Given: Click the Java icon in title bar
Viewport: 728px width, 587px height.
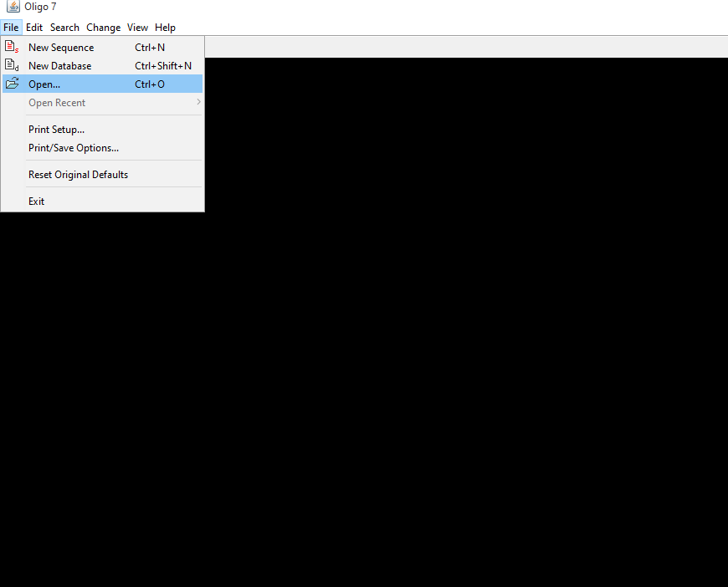Looking at the screenshot, I should (x=13, y=8).
